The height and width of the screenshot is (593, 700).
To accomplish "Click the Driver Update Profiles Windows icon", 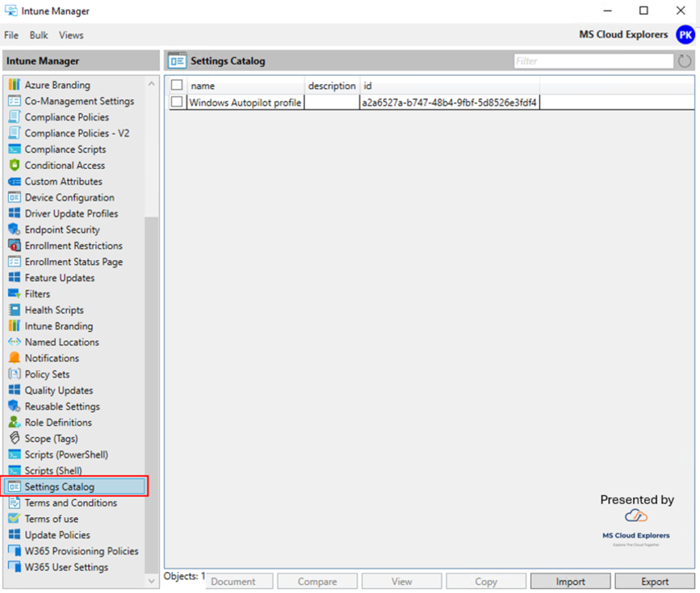I will [14, 213].
